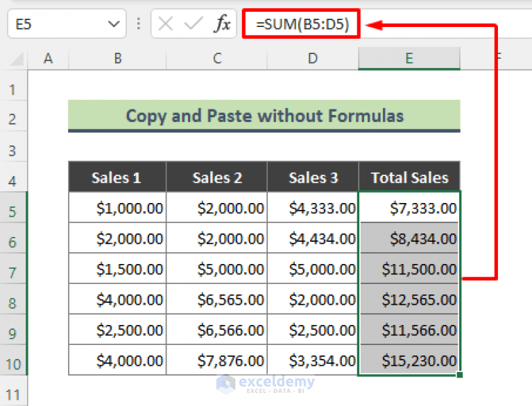The width and height of the screenshot is (532, 406).
Task: Select cell C6 with $2,000.00
Action: (x=217, y=238)
